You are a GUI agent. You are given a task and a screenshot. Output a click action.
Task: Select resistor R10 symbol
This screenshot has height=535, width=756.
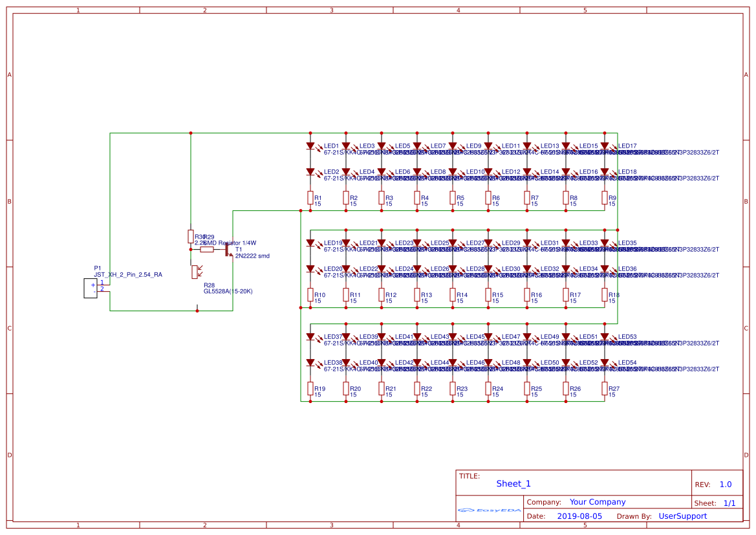[x=309, y=294]
